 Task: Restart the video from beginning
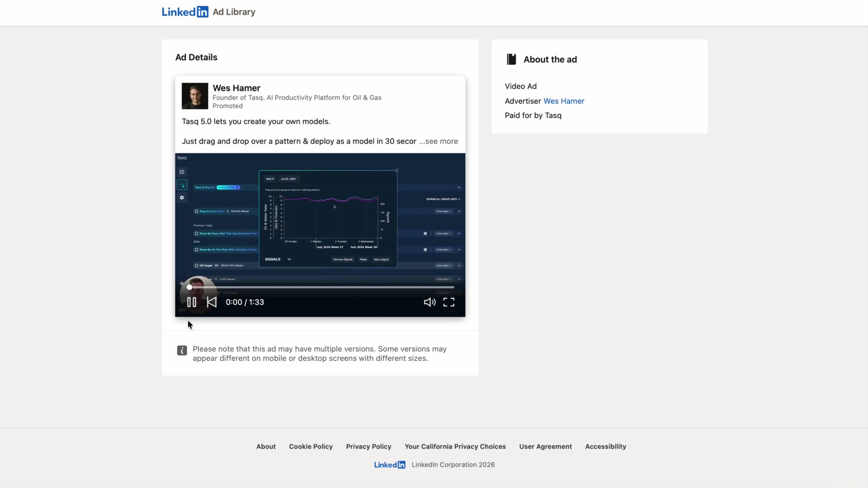[x=212, y=302]
